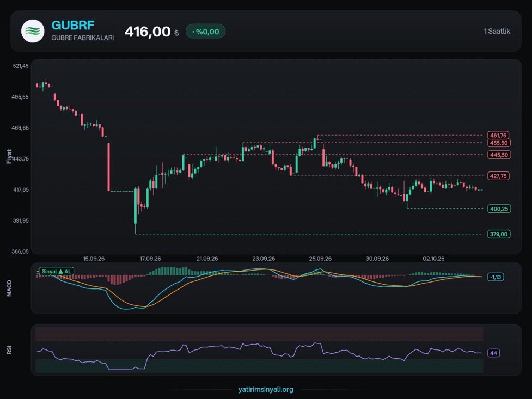Click the 445,50 resistance level tag
This screenshot has width=532, height=399.
click(499, 155)
